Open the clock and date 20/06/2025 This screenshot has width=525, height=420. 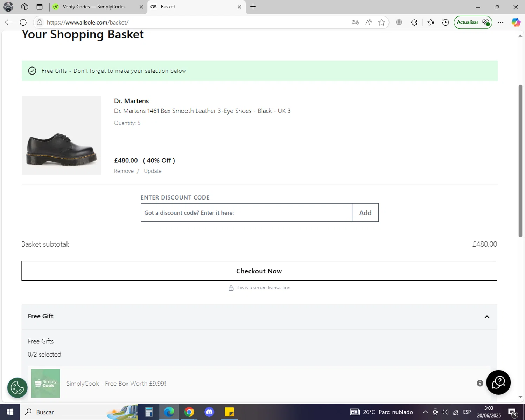489,412
